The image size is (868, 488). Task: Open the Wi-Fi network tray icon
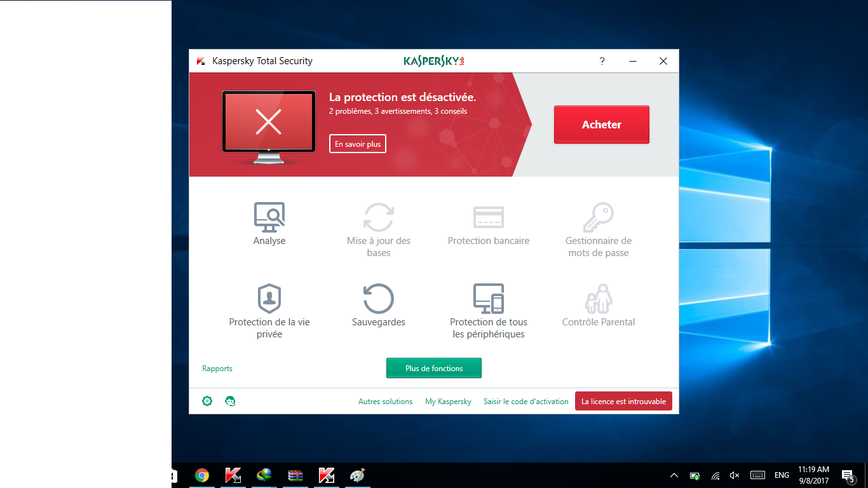[715, 475]
